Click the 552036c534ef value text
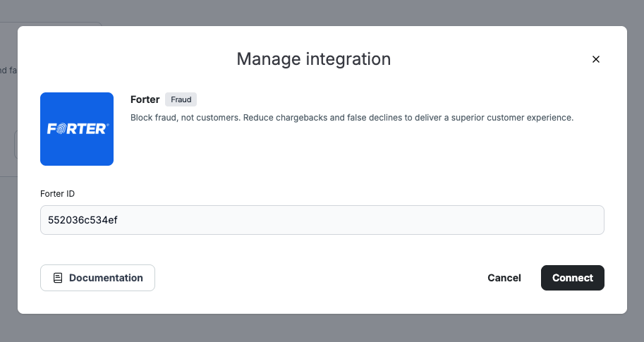The width and height of the screenshot is (644, 342). [x=83, y=220]
